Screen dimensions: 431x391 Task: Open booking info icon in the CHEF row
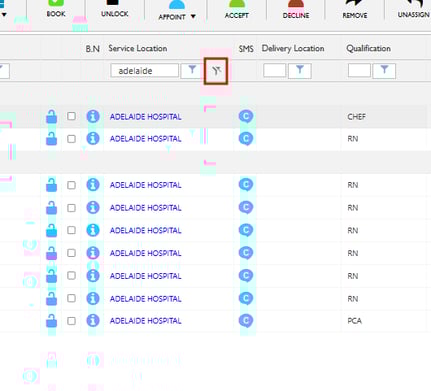pyautogui.click(x=93, y=116)
